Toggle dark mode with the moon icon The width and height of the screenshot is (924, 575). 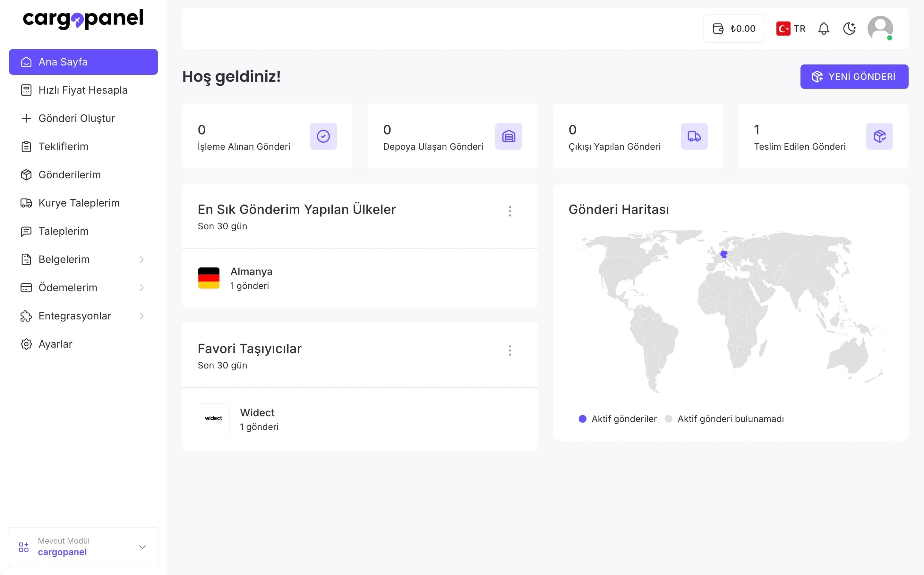[x=850, y=28]
